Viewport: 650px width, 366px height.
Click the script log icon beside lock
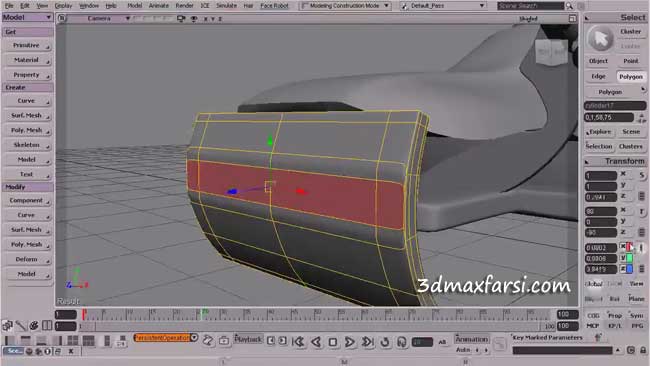point(631,350)
